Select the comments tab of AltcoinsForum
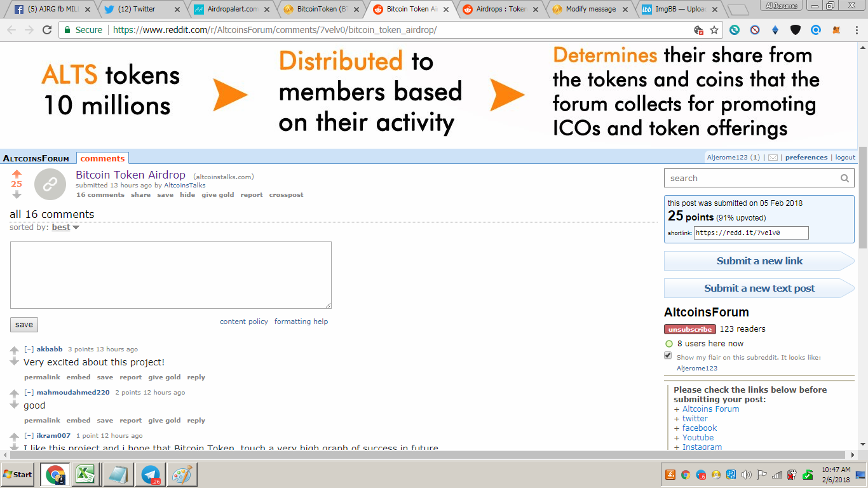The width and height of the screenshot is (868, 488). click(102, 158)
